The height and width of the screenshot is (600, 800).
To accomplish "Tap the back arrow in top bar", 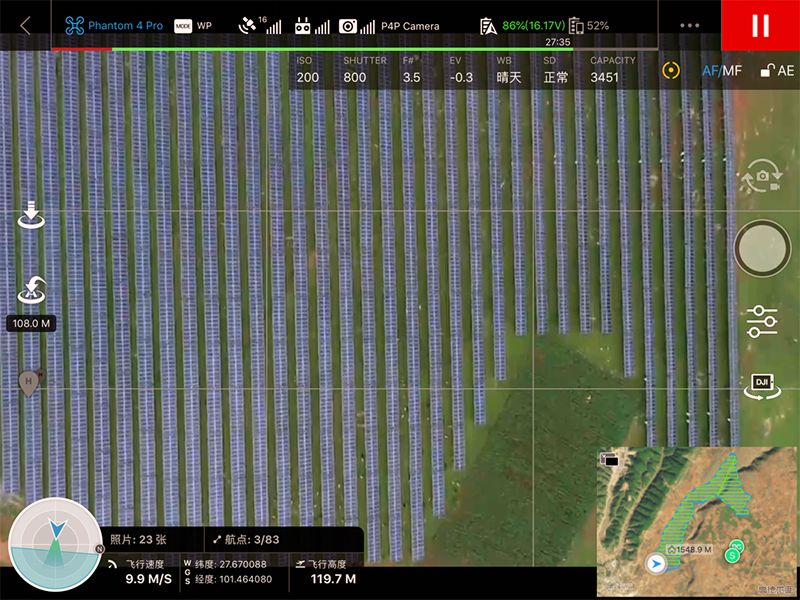I will 25,25.
